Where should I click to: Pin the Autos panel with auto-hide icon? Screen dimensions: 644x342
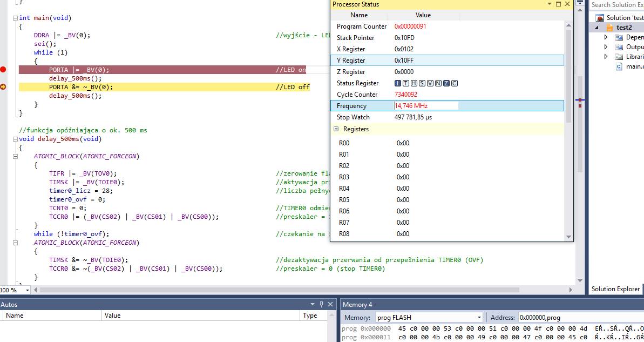click(x=321, y=304)
